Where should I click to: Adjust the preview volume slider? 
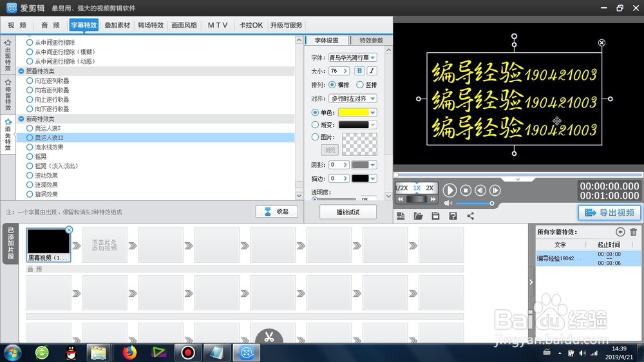point(475,204)
